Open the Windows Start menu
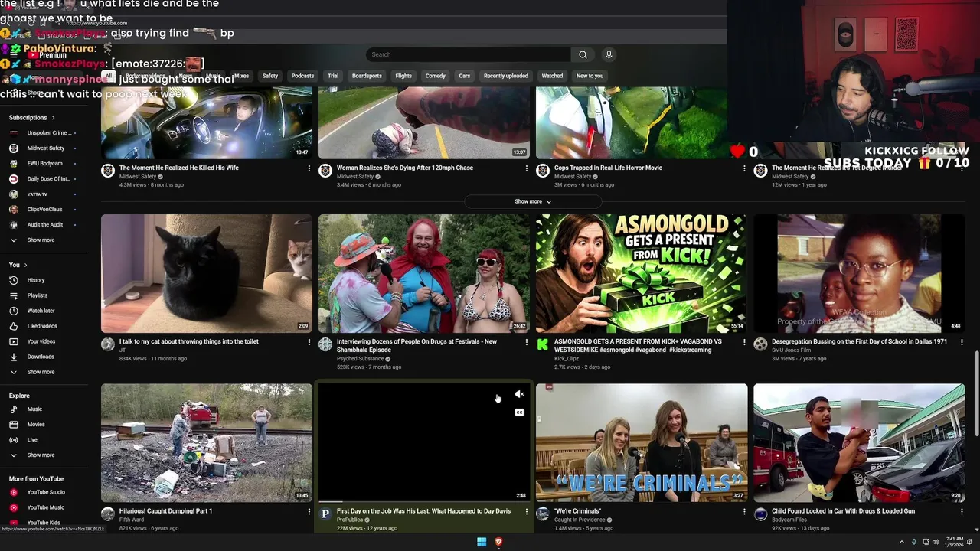980x551 pixels. (482, 542)
